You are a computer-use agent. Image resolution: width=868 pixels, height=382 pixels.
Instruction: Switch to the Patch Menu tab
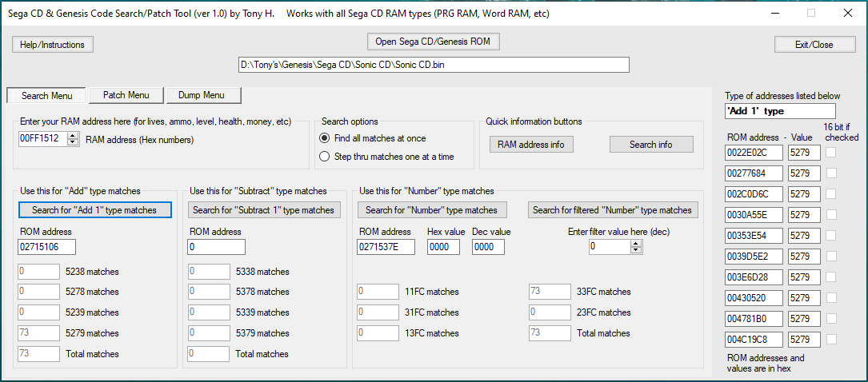(126, 95)
